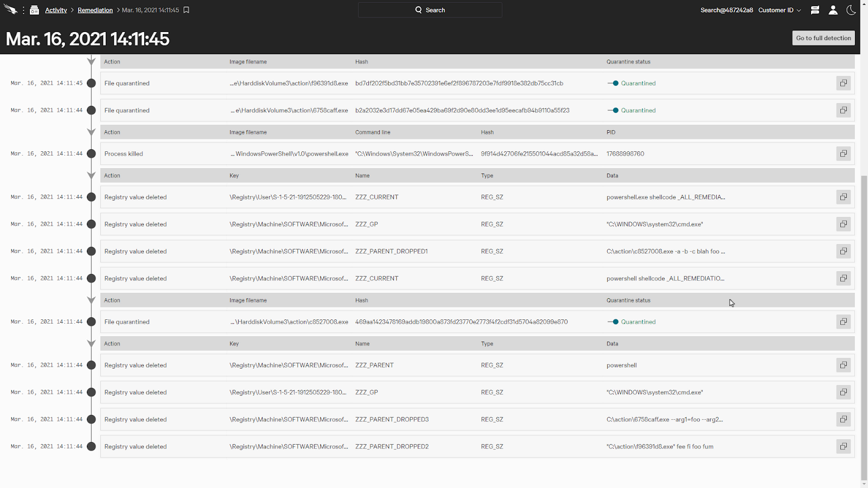
Task: Click the Search field in the top bar
Action: 430,10
